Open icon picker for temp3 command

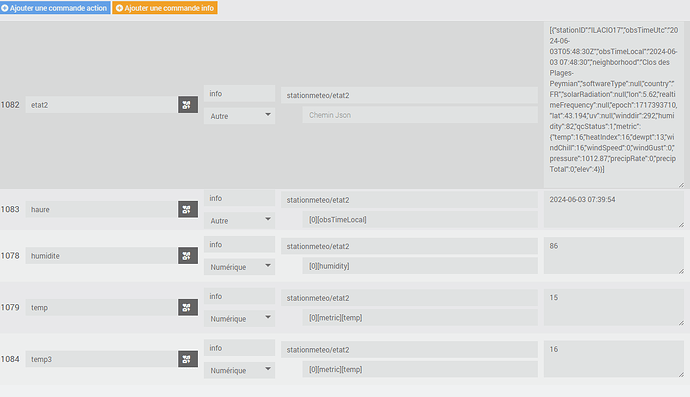[x=188, y=359]
